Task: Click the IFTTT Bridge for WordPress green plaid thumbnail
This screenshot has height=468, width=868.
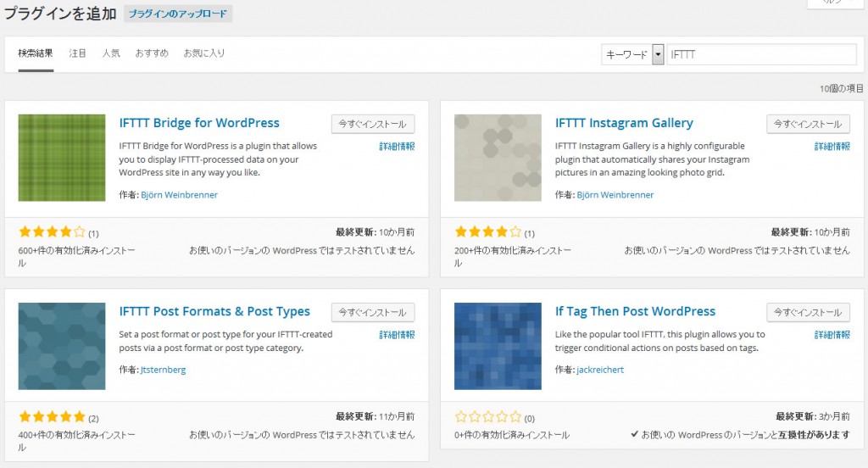Action: click(x=61, y=158)
